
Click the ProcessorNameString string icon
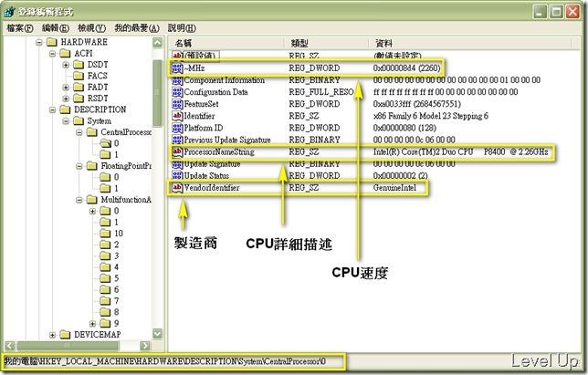click(x=177, y=152)
